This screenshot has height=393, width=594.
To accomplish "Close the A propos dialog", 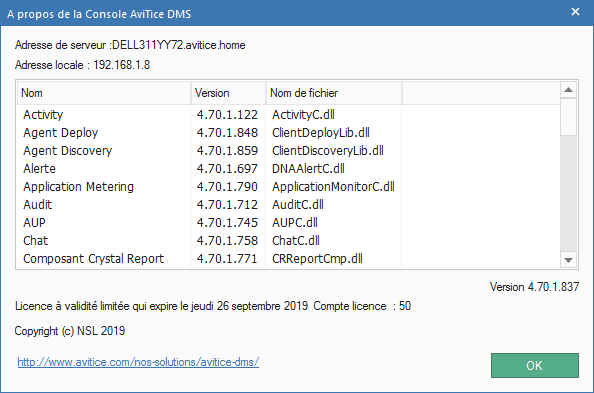I will (x=575, y=12).
